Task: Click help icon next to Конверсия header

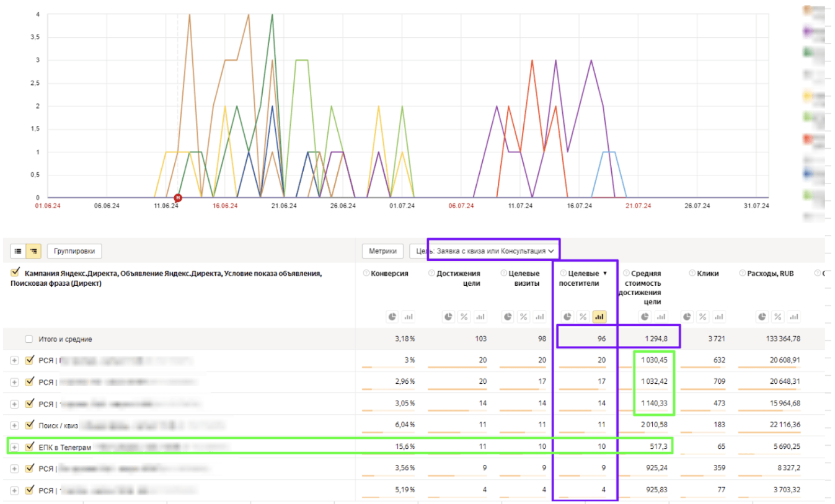Action: [366, 273]
